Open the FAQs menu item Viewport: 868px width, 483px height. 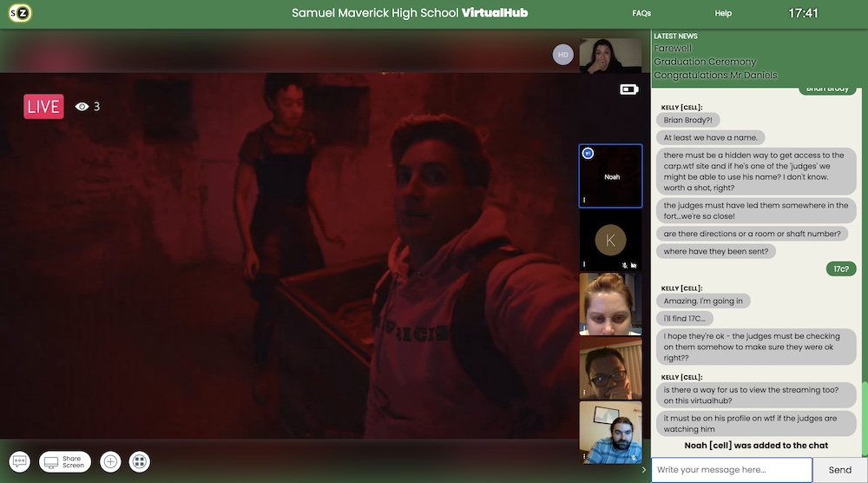point(641,14)
